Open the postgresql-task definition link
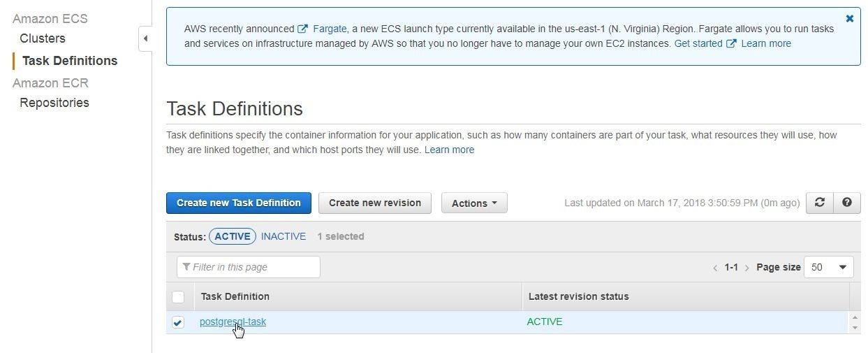Screen dimensions: 868x353 point(233,322)
